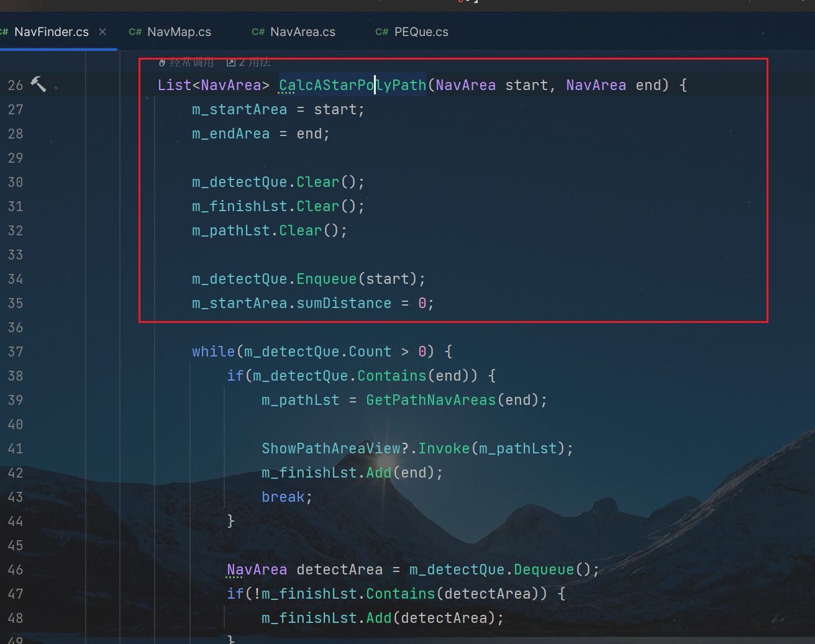
Task: Click ShowPathAreaView on line 41
Action: (330, 448)
